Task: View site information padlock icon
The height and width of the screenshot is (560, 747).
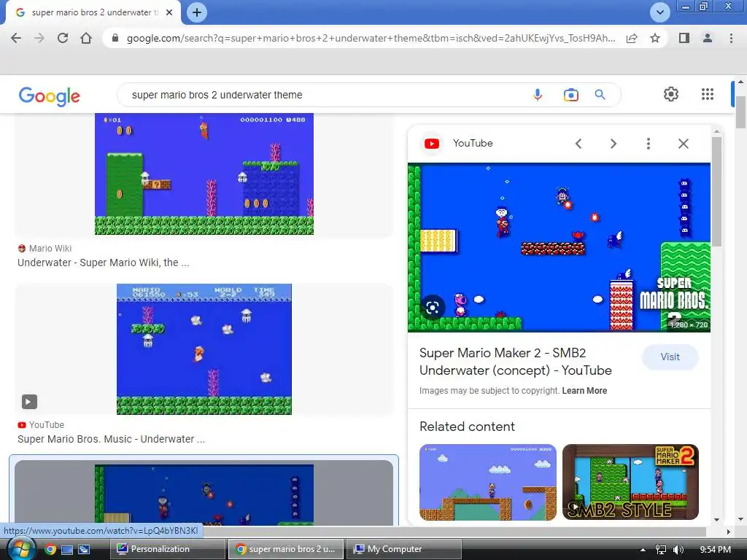Action: (115, 38)
